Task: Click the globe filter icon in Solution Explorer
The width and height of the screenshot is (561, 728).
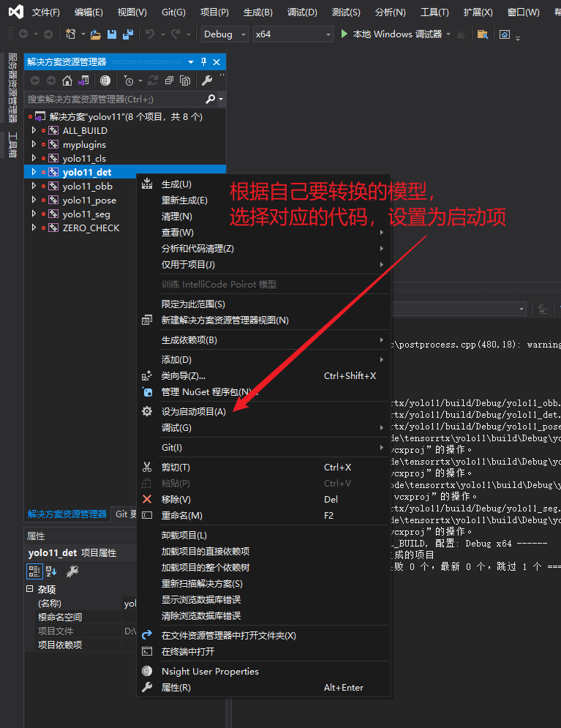Action: [x=105, y=80]
